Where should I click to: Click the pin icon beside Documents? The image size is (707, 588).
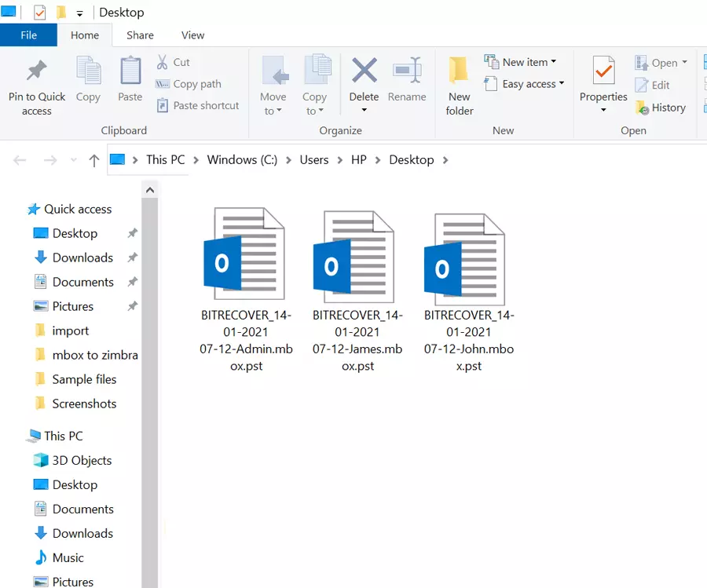[132, 282]
